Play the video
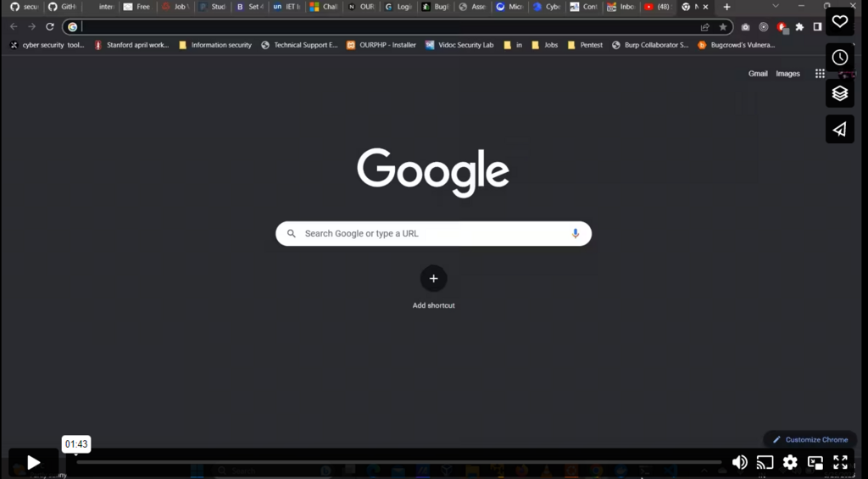Viewport: 868px width, 479px height. (x=33, y=462)
